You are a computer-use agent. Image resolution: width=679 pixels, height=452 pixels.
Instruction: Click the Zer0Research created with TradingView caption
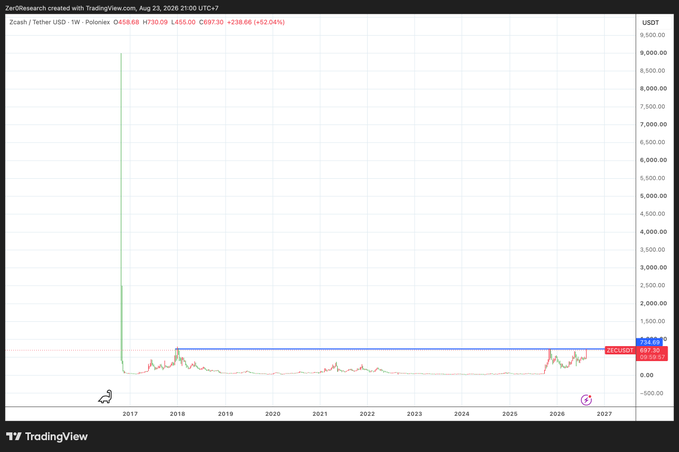click(112, 8)
